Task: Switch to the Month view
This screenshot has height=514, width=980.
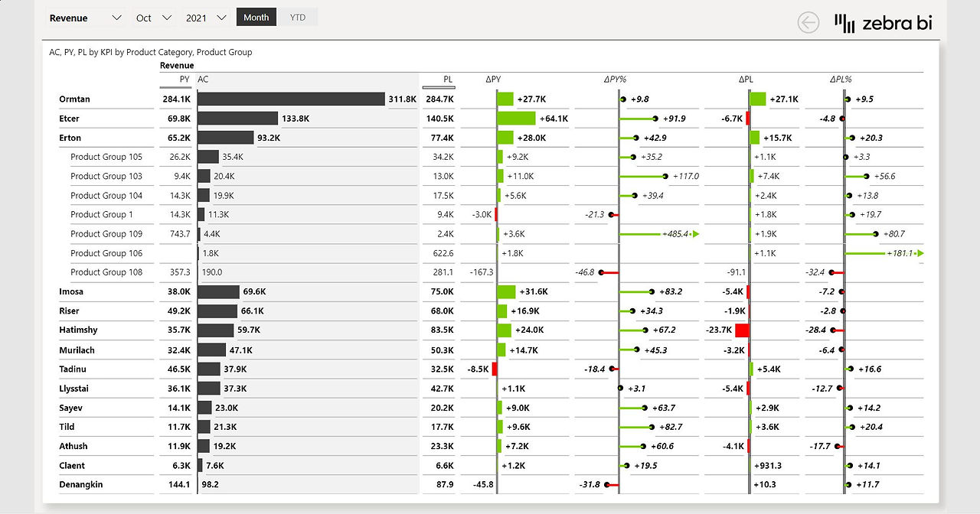Action: (256, 18)
